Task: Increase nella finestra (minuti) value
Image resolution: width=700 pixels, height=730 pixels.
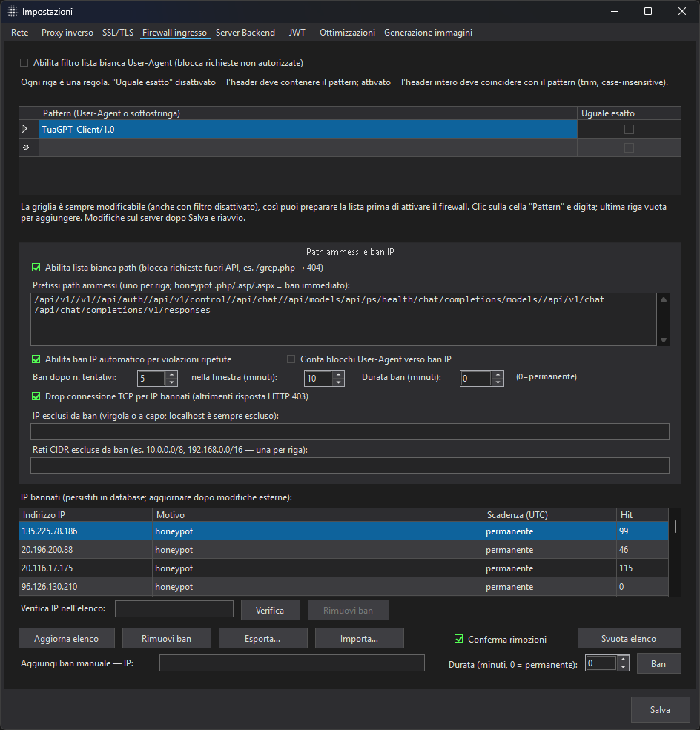Action: click(339, 374)
